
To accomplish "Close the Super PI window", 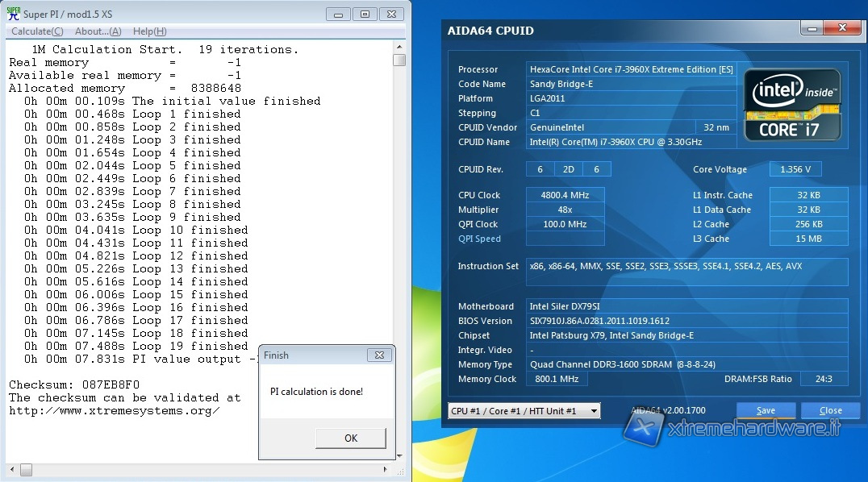I will (x=392, y=14).
